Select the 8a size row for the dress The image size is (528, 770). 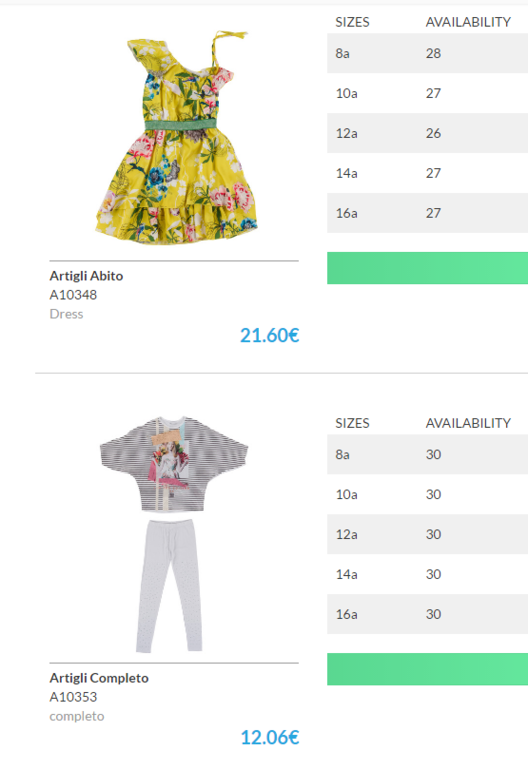[x=427, y=53]
